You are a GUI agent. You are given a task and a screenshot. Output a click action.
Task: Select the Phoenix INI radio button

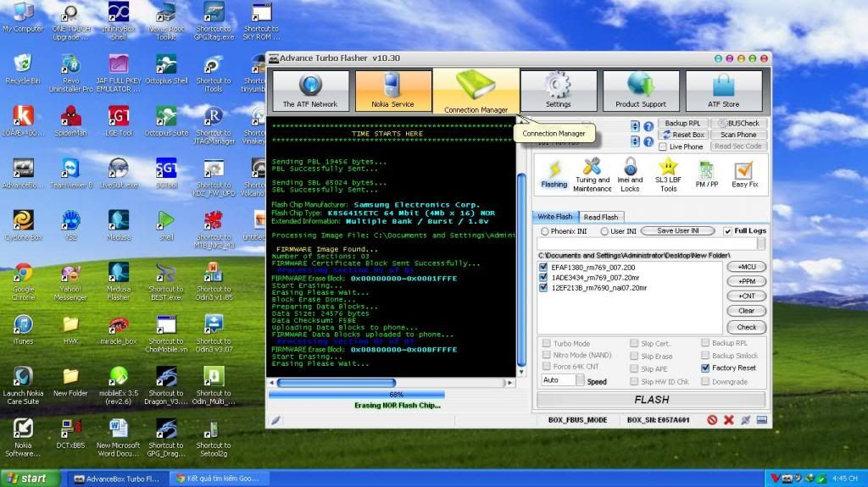[x=545, y=231]
